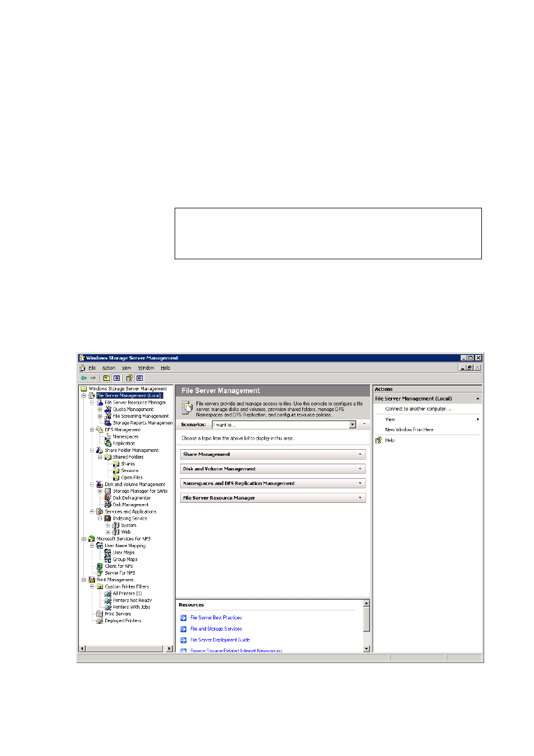This screenshot has height=756, width=534.
Task: Click the User Maps icon
Action: click(108, 552)
